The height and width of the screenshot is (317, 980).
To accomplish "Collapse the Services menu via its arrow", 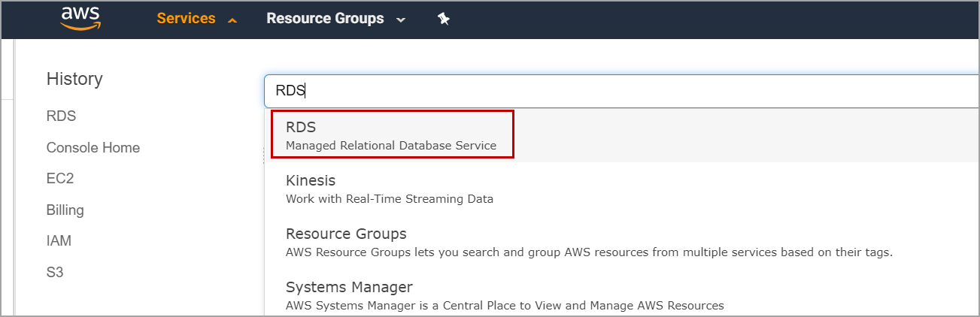I will click(232, 20).
